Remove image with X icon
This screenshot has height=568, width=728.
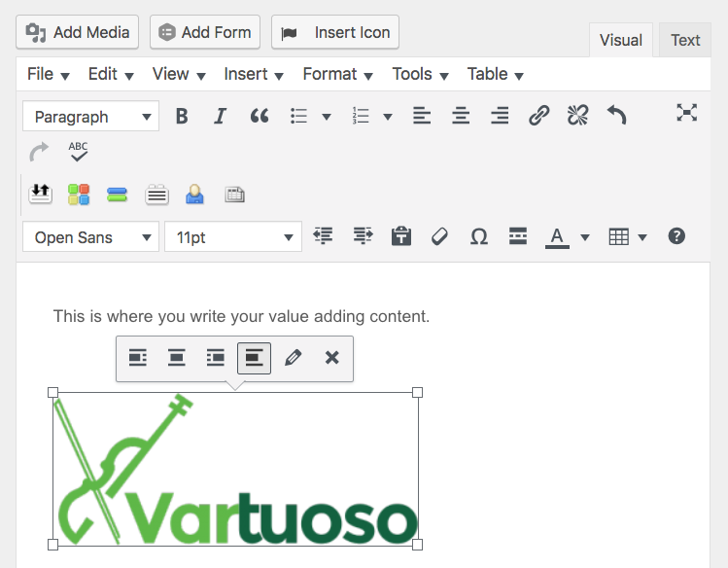(332, 358)
